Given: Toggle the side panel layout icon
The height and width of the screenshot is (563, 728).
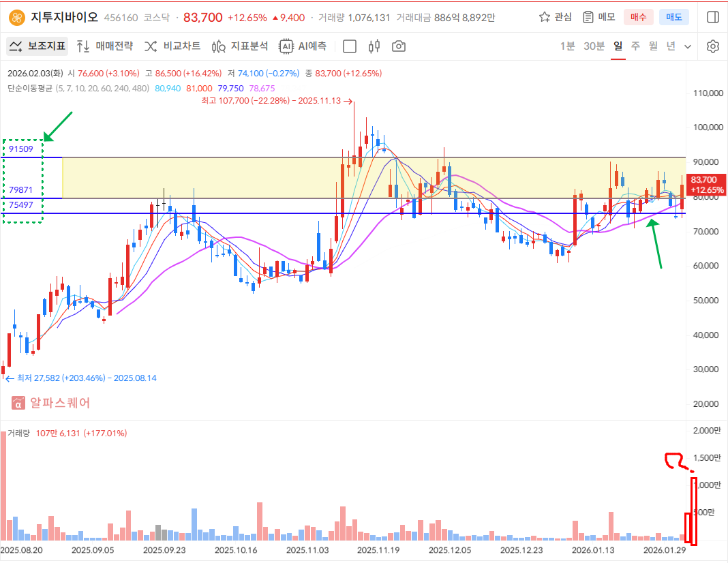Looking at the screenshot, I should click(712, 17).
